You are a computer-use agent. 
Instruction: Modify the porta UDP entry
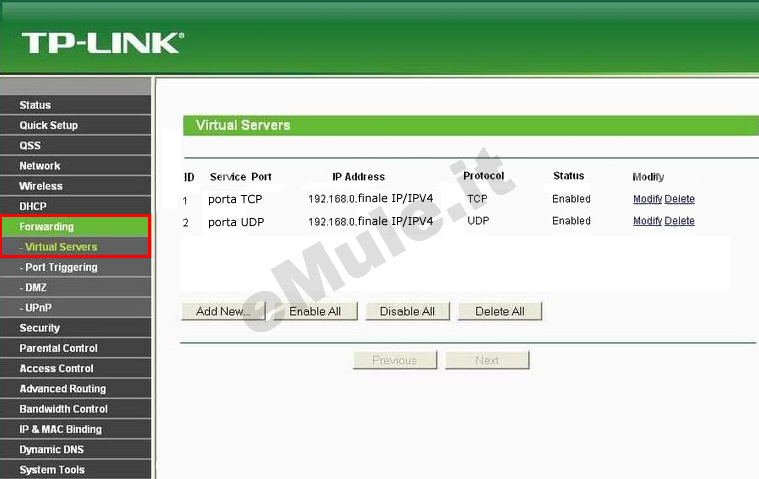click(647, 221)
